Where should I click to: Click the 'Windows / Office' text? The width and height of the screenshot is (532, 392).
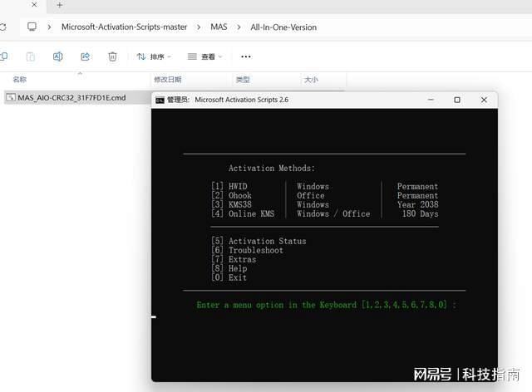[x=333, y=213]
